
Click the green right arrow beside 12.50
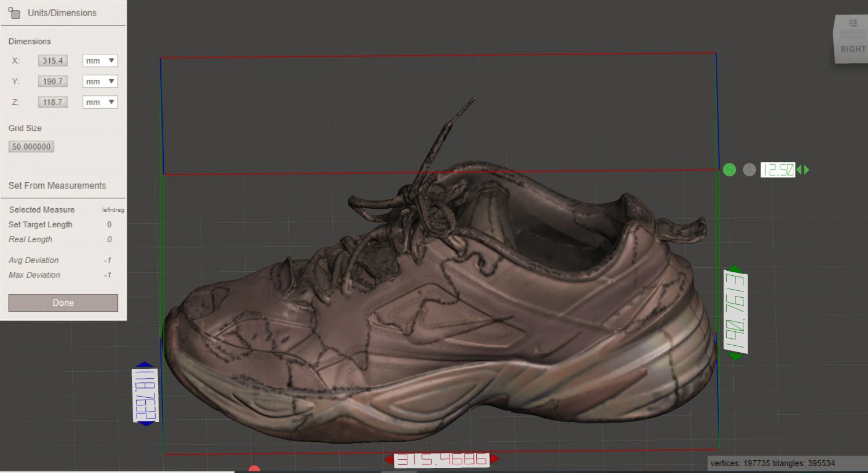pos(807,169)
